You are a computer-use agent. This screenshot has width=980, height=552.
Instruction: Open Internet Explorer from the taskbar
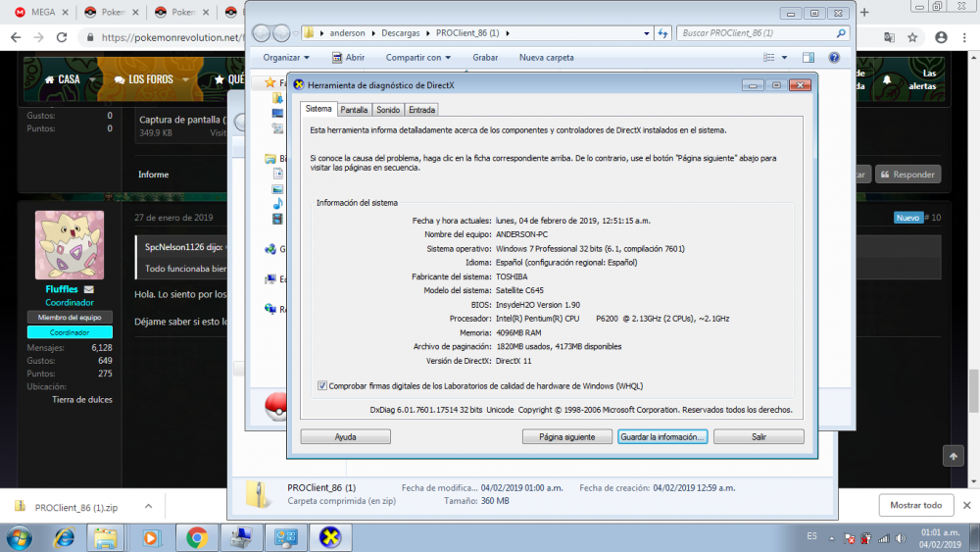(65, 537)
